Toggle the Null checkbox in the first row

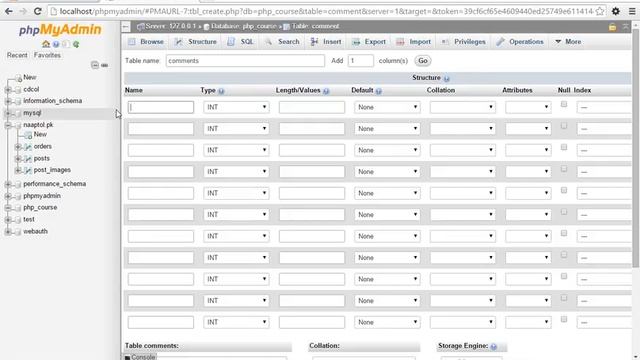[564, 104]
